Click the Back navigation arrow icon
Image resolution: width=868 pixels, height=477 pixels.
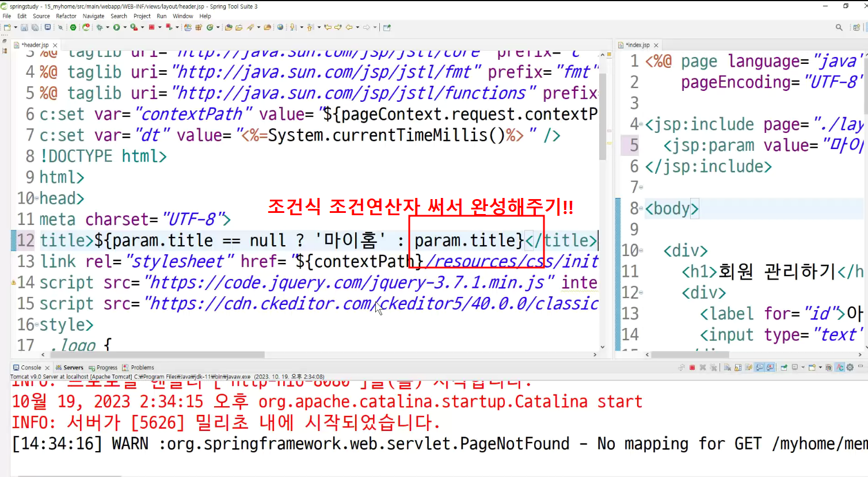coord(349,27)
